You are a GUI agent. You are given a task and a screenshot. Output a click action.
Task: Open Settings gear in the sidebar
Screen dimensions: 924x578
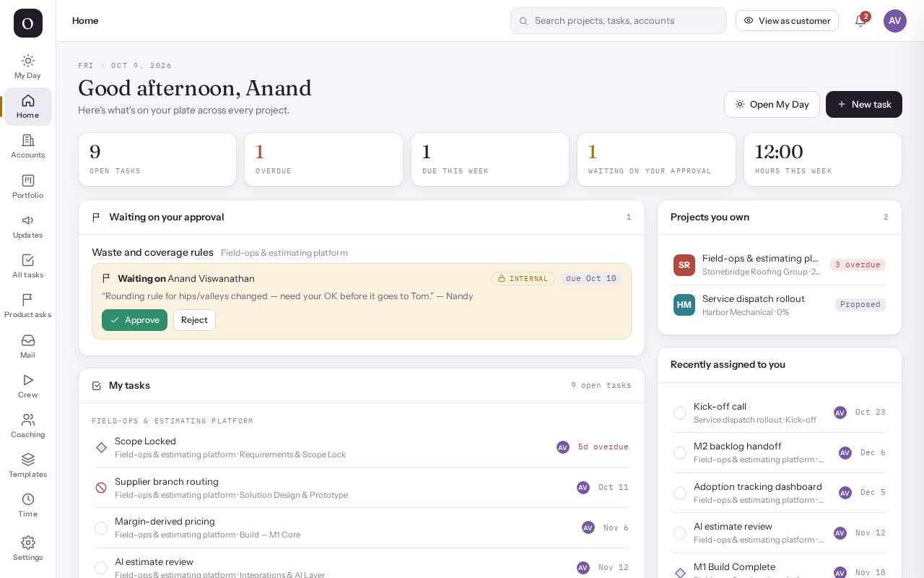pos(27,548)
